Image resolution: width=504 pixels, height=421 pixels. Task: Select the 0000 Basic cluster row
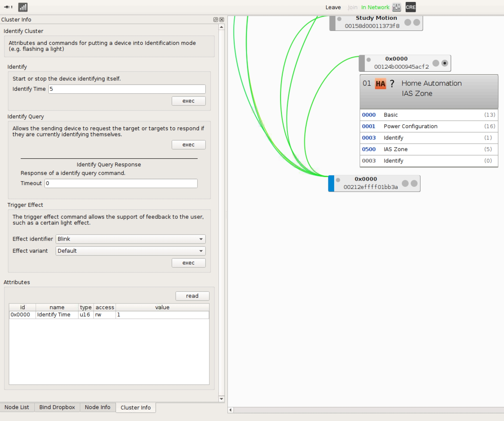[429, 115]
